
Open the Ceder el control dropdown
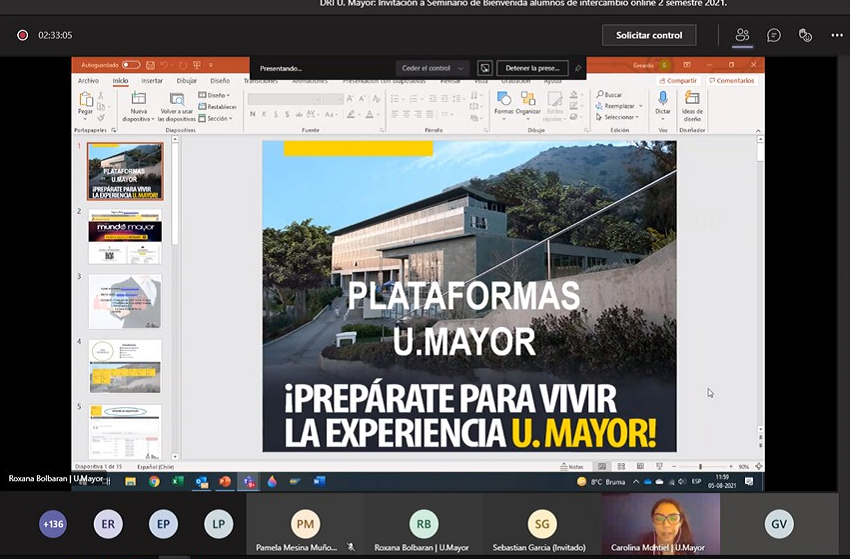[432, 68]
